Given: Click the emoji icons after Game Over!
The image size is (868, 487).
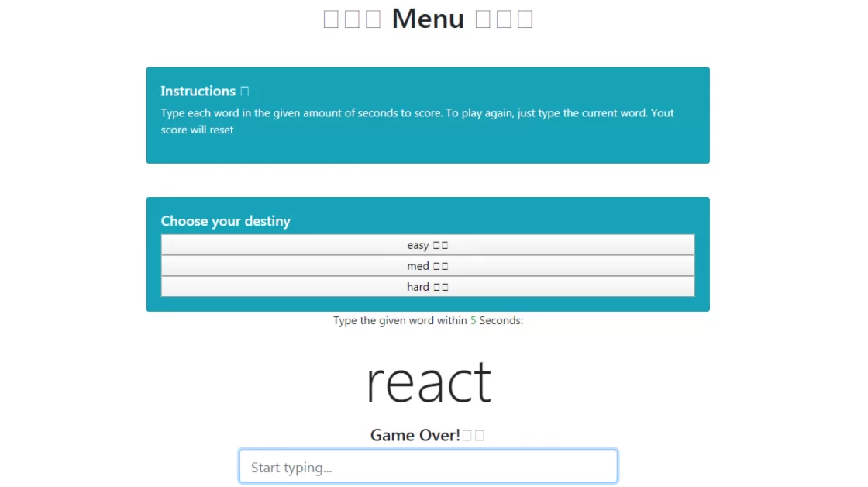Looking at the screenshot, I should click(x=474, y=436).
